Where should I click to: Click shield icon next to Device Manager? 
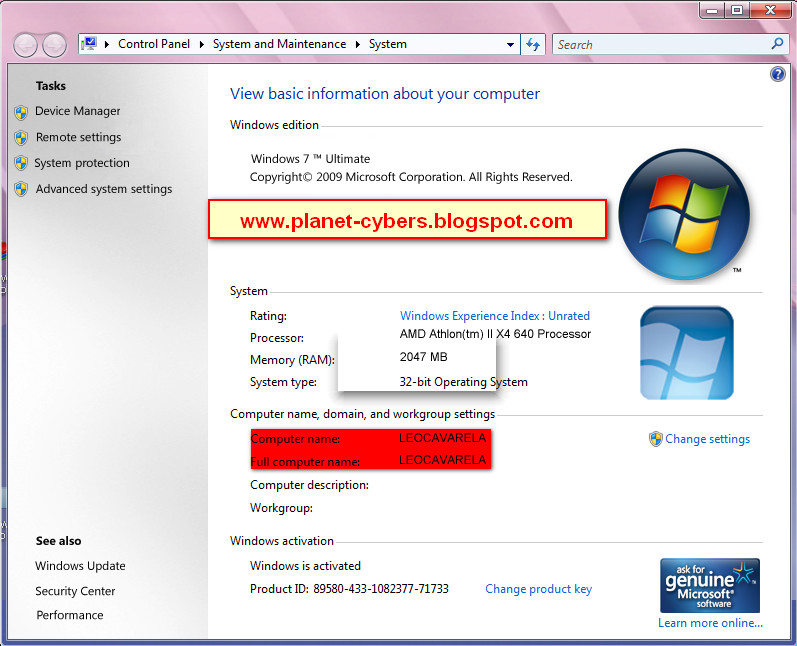point(21,112)
